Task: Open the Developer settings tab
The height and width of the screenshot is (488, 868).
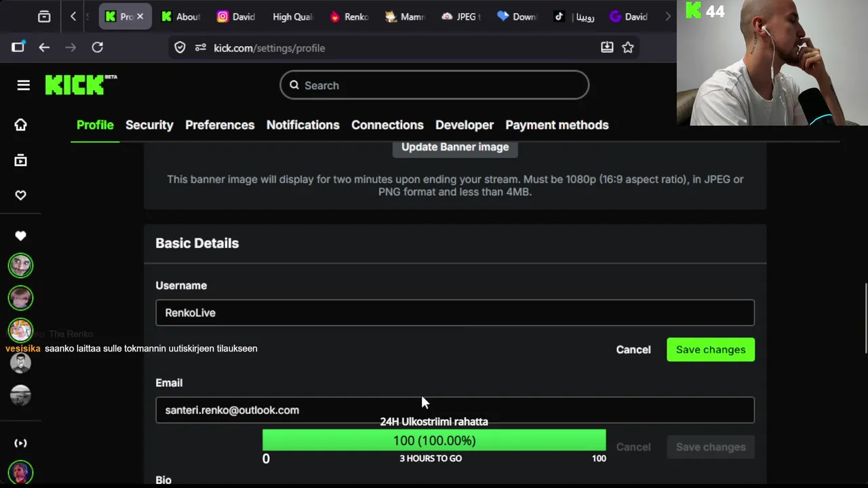Action: pos(465,125)
